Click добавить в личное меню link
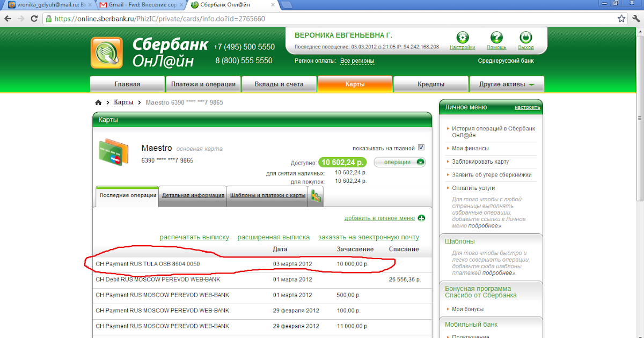644x338 pixels. tap(379, 218)
